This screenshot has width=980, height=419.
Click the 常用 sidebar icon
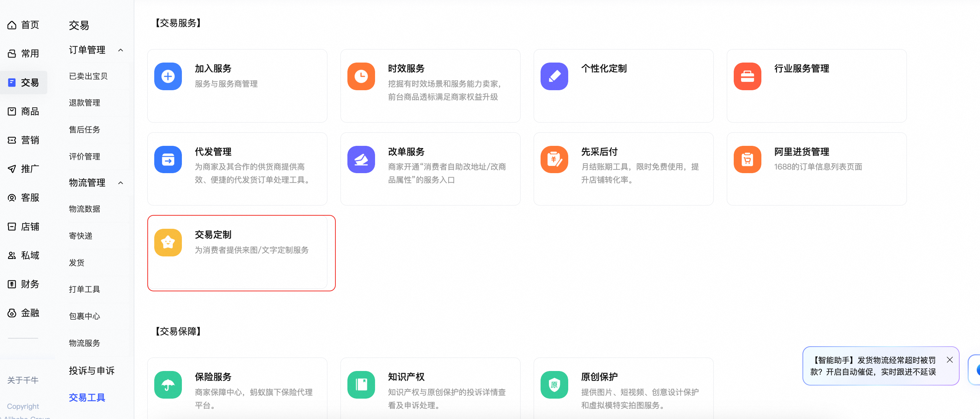[12, 53]
